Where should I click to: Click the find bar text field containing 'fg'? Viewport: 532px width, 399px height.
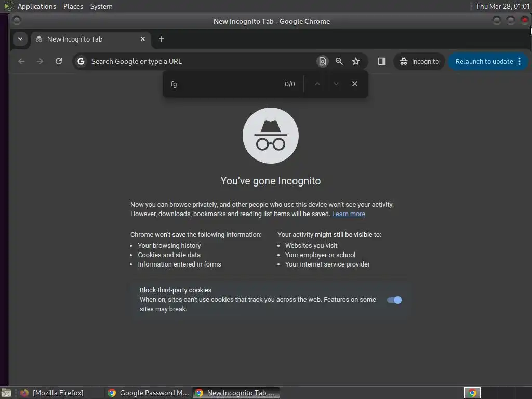(224, 84)
